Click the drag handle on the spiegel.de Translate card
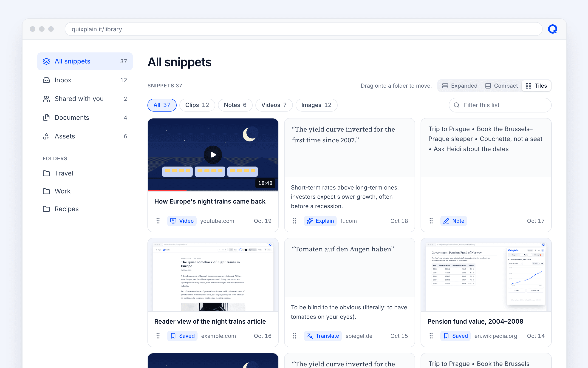This screenshot has height=368, width=588. [x=294, y=336]
